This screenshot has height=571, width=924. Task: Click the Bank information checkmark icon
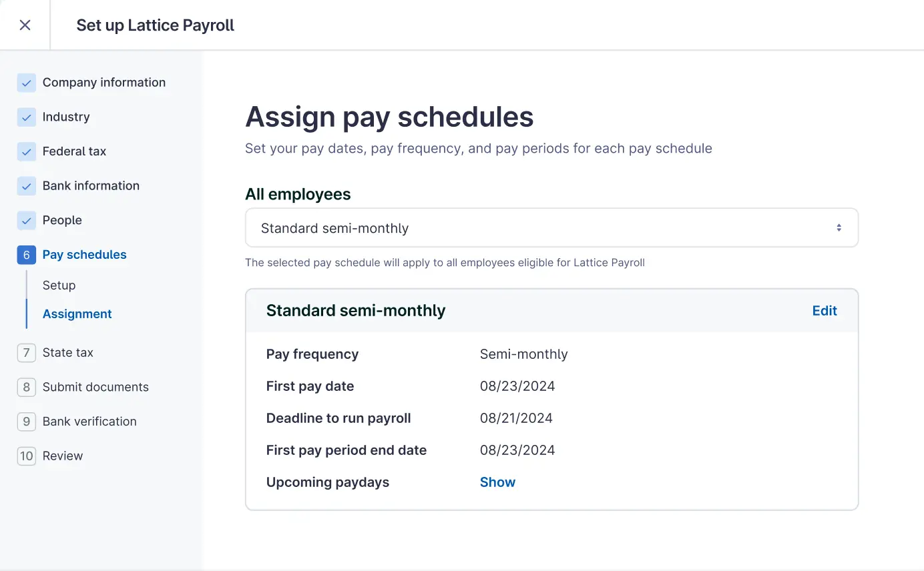(x=26, y=186)
